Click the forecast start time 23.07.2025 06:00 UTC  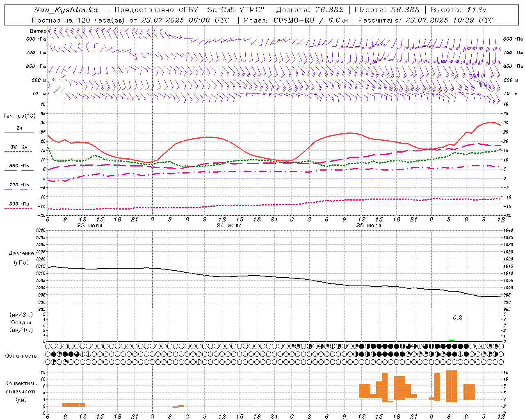click(185, 20)
